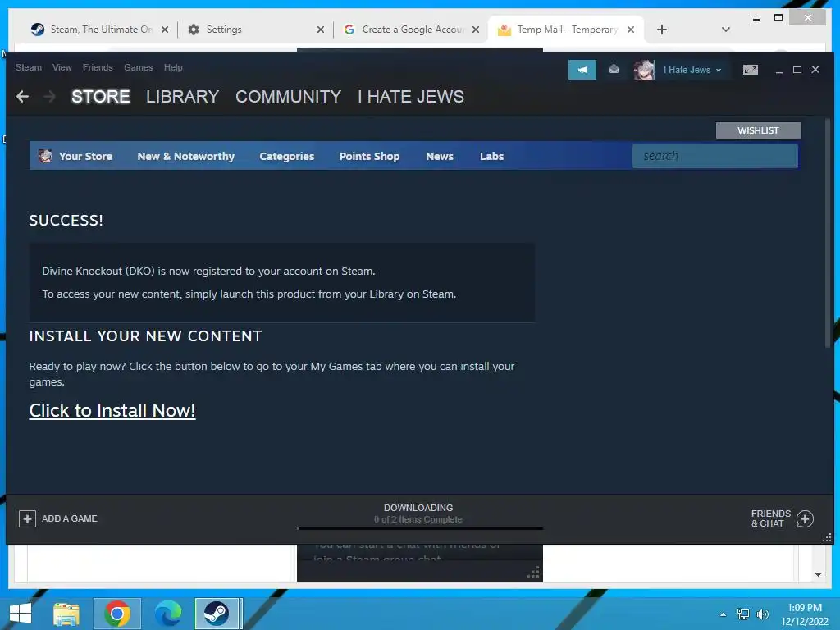Click the Steam taskbar icon
This screenshot has width=840, height=630.
coord(217,614)
